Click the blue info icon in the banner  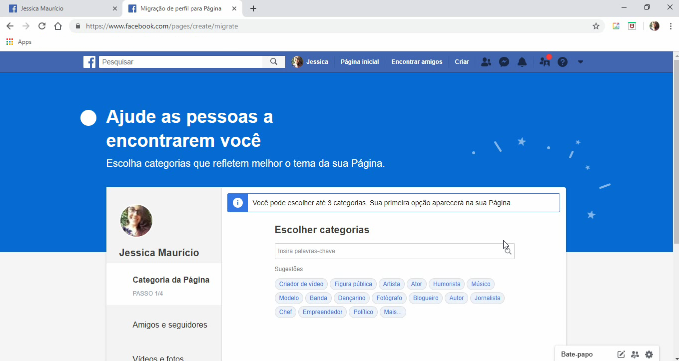(x=237, y=203)
